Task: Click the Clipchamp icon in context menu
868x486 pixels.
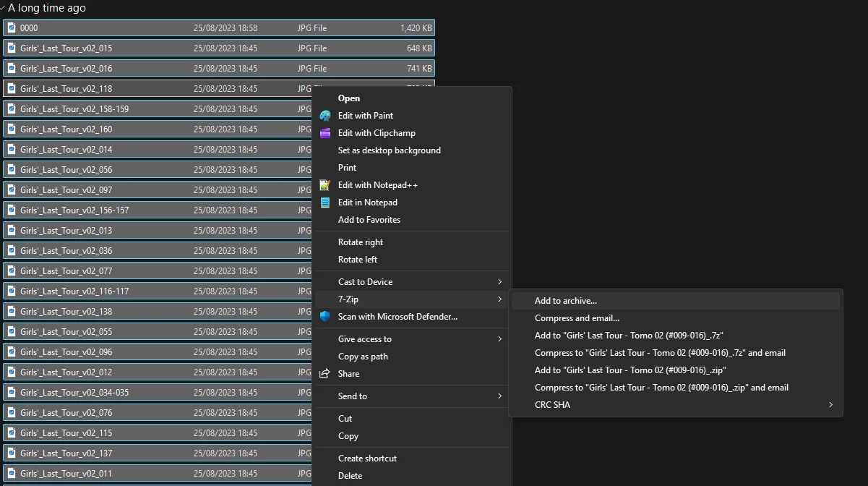Action: pyautogui.click(x=325, y=133)
